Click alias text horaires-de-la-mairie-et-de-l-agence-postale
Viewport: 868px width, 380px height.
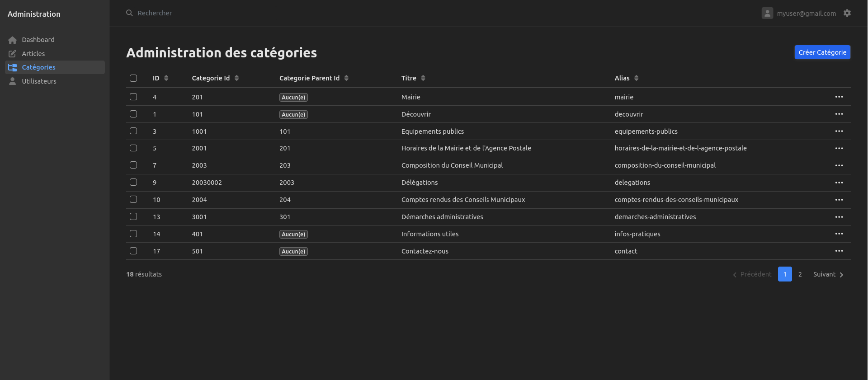680,148
